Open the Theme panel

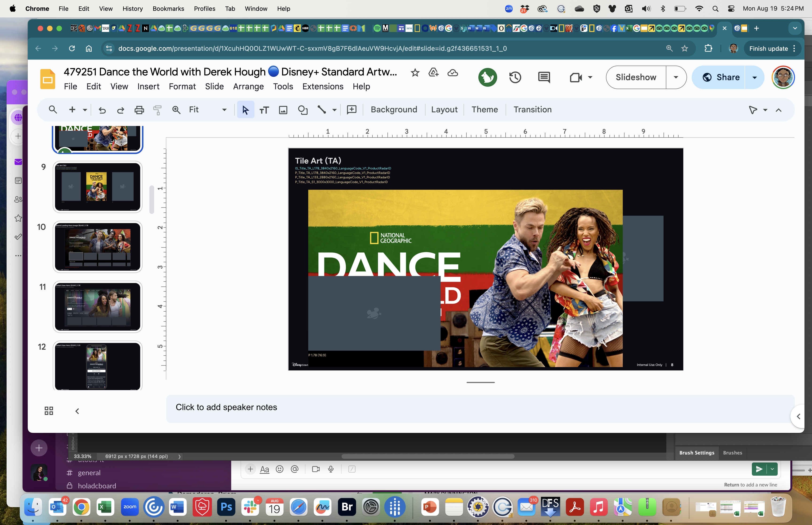pos(484,110)
